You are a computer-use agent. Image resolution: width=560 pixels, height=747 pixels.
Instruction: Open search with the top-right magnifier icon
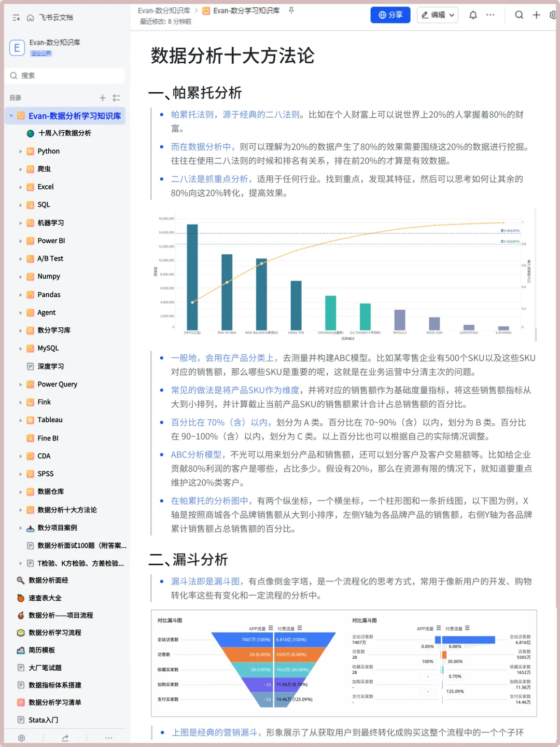519,15
